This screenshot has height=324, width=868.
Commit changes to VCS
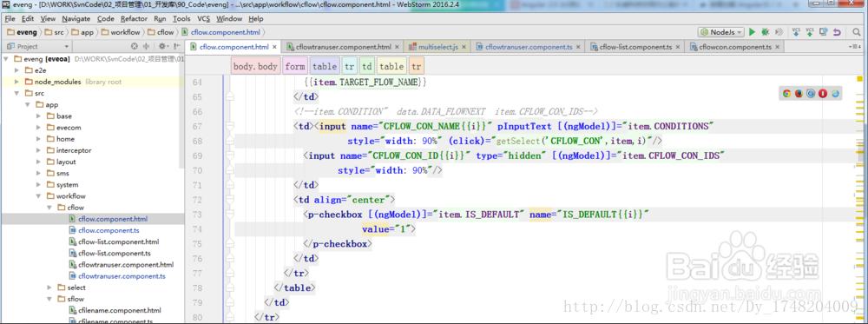click(x=810, y=32)
